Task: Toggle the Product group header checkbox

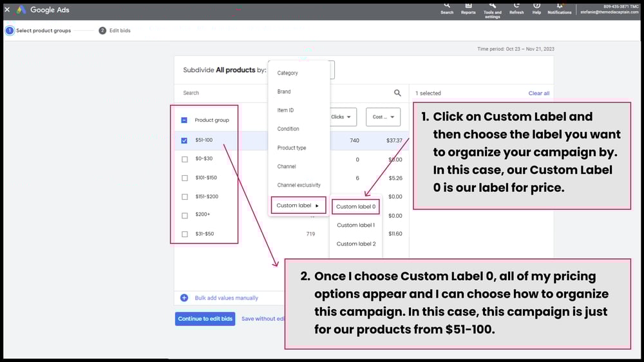Action: [x=184, y=120]
